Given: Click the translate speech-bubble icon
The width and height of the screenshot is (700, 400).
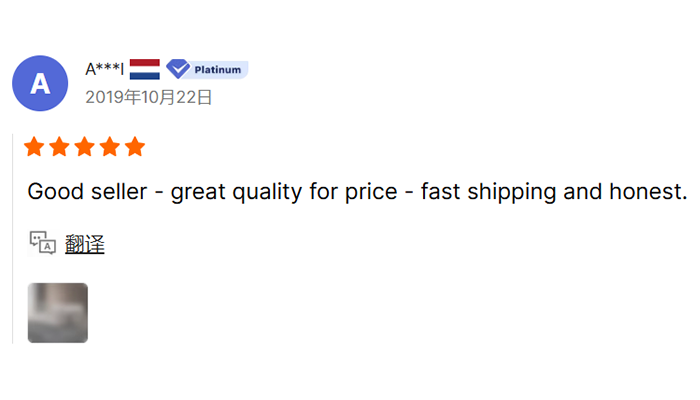Looking at the screenshot, I should coord(43,243).
